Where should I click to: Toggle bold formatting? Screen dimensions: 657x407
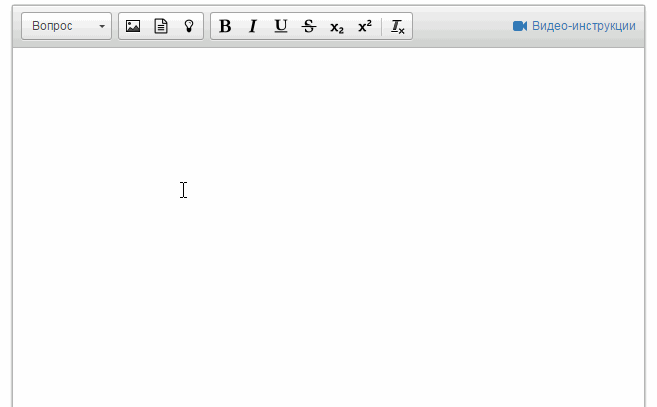[225, 26]
